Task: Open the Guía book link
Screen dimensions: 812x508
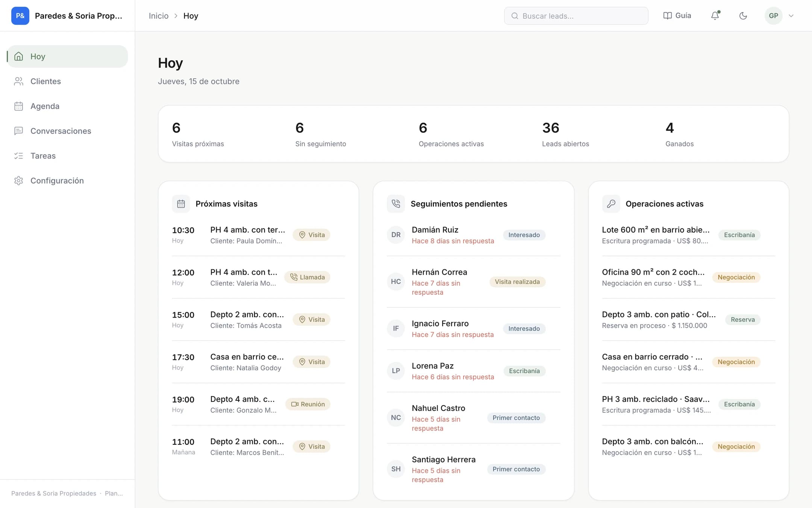Action: 677,16
